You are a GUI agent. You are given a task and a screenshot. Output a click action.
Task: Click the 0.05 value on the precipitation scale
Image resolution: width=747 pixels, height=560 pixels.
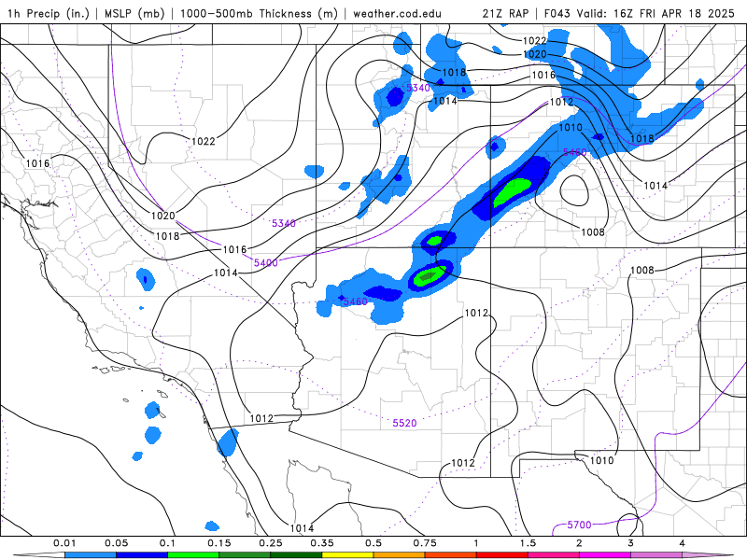coord(116,543)
